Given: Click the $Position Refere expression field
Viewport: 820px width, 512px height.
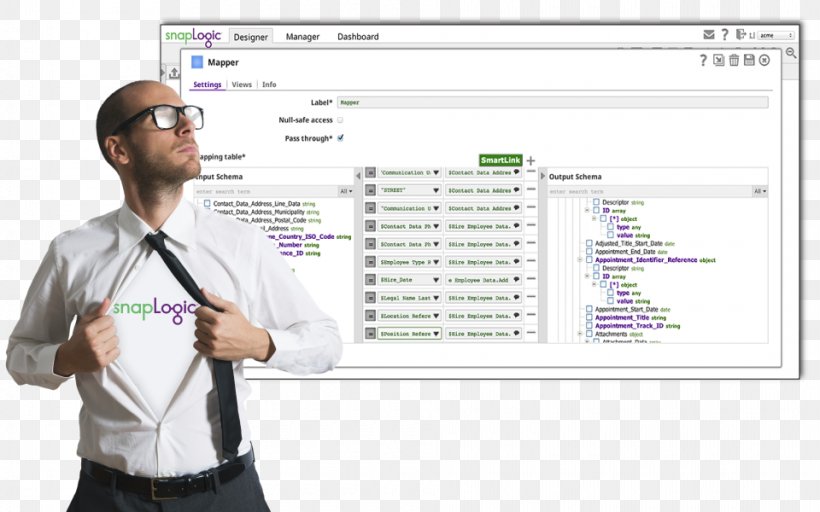Looking at the screenshot, I should [409, 334].
